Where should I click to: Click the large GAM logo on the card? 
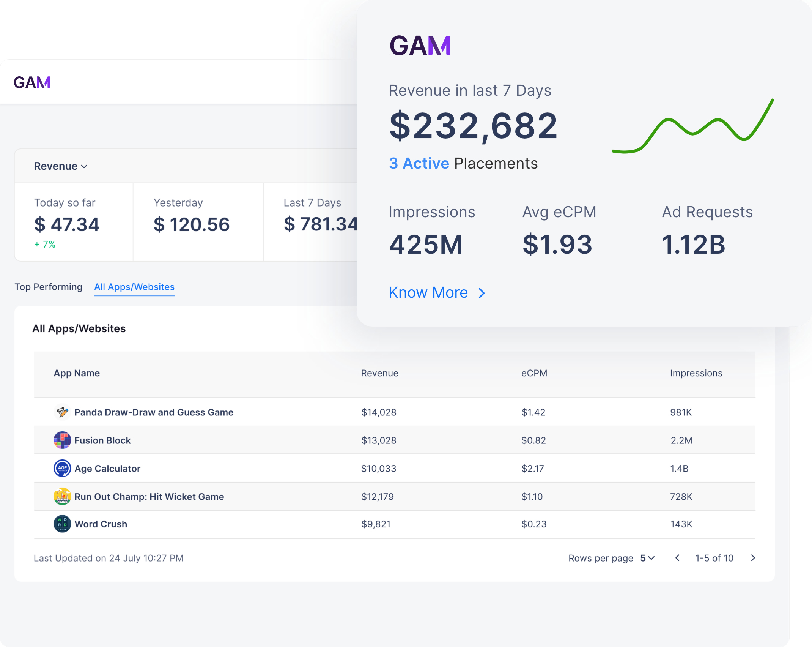click(420, 46)
